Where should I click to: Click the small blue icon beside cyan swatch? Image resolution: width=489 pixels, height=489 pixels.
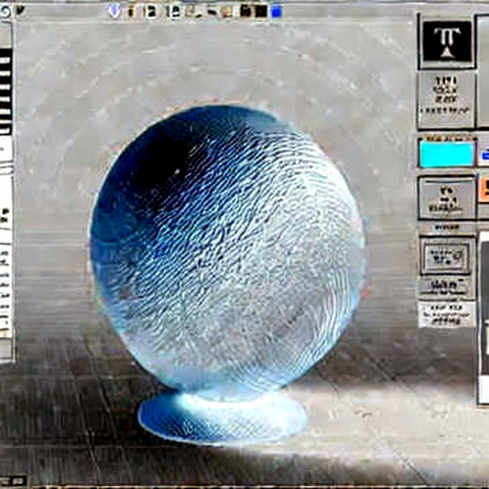tap(485, 154)
